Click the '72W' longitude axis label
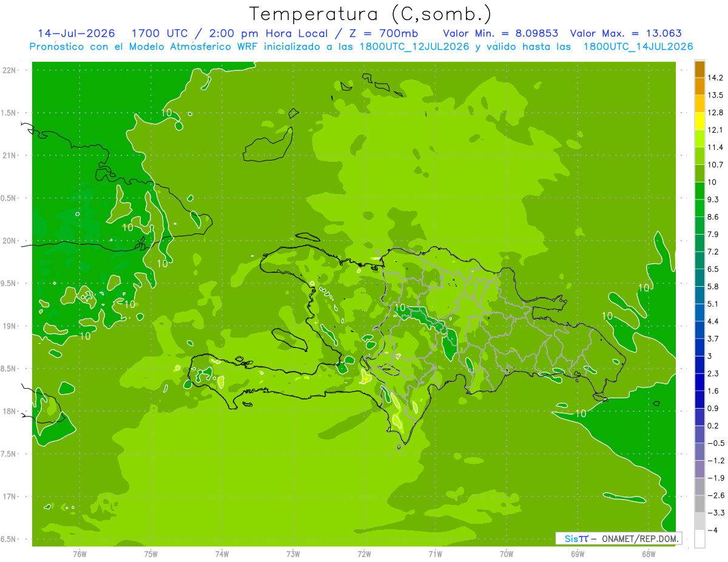This screenshot has width=728, height=562. point(364,554)
